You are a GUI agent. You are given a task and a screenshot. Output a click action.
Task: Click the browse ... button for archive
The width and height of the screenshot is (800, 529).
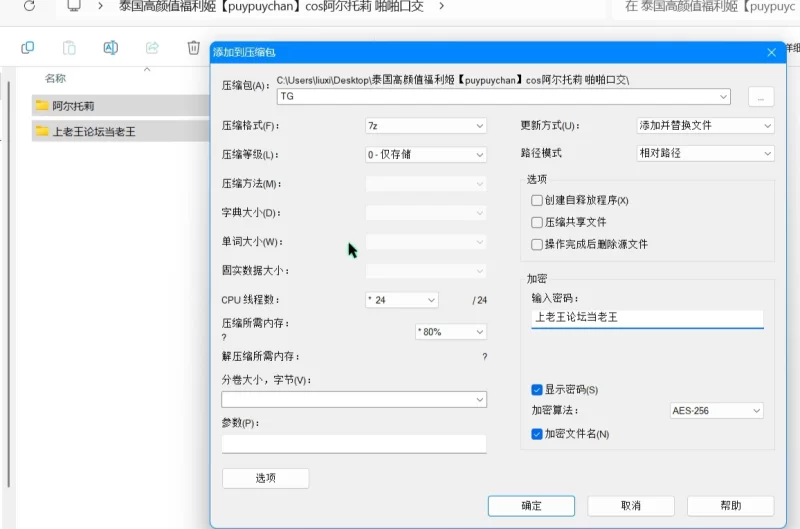761,97
